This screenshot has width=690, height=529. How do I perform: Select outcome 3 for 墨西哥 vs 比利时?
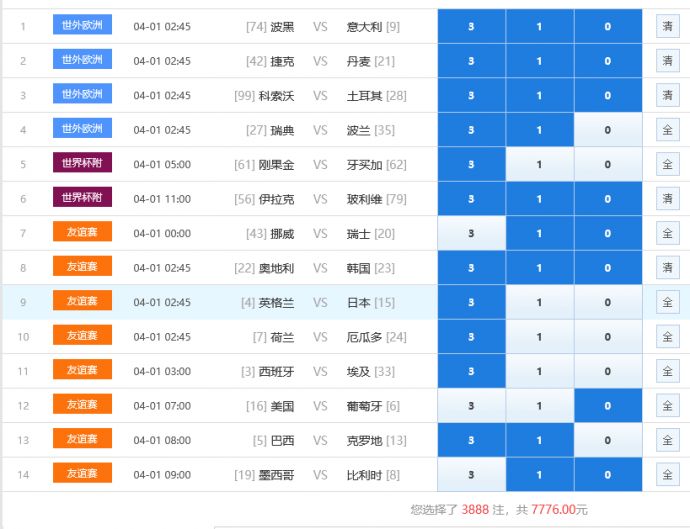(x=471, y=475)
